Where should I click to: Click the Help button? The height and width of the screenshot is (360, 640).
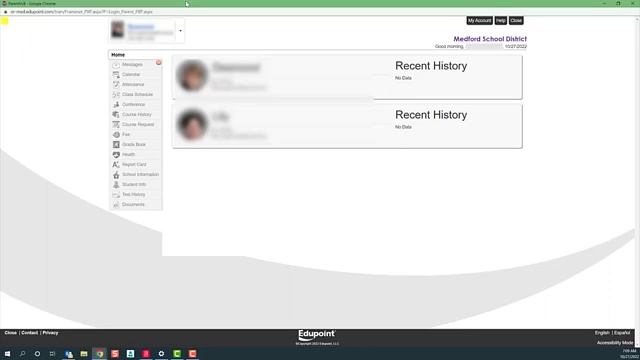pyautogui.click(x=500, y=20)
